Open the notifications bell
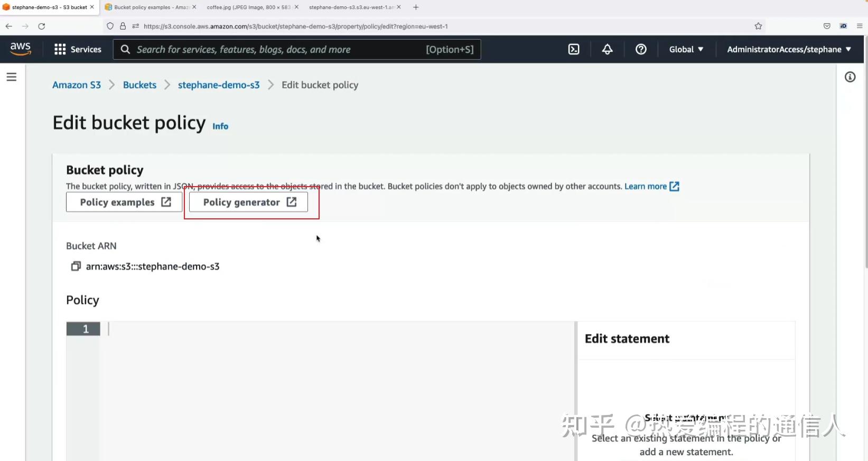 [608, 49]
